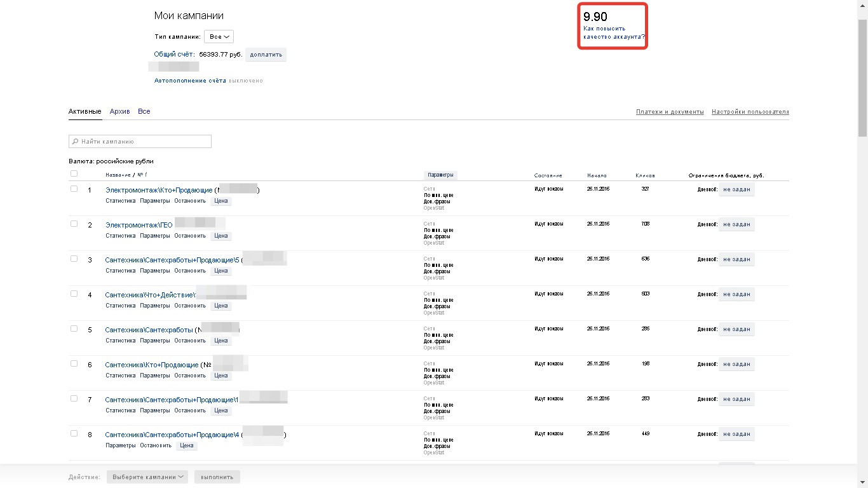Open "Параметры" under campaign 8

point(121,445)
